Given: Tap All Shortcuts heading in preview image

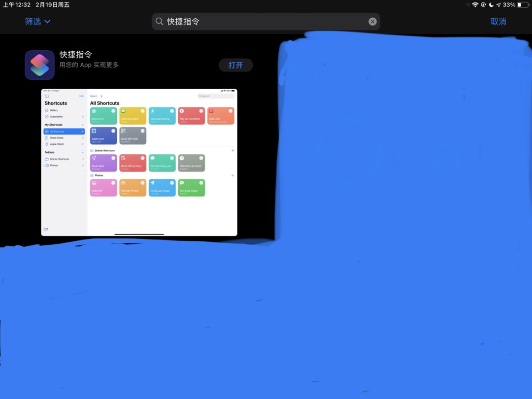Looking at the screenshot, I should click(104, 103).
